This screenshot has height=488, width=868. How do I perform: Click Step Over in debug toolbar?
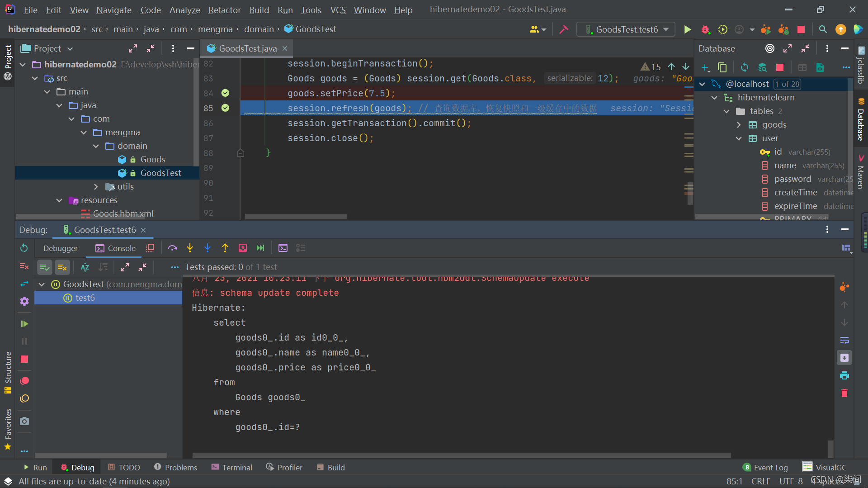[x=172, y=248]
